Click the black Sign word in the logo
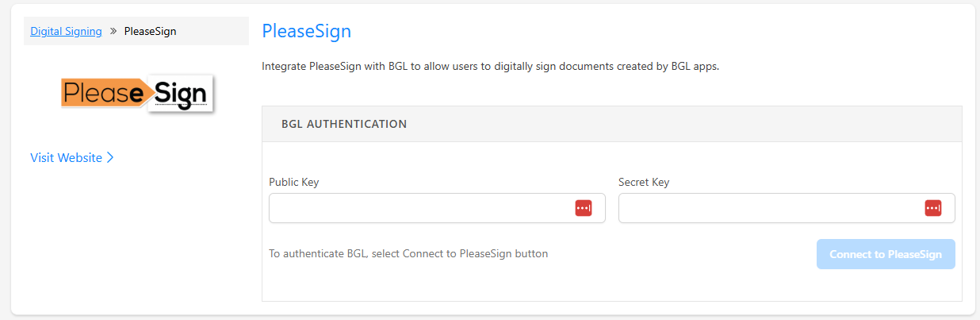 click(181, 94)
